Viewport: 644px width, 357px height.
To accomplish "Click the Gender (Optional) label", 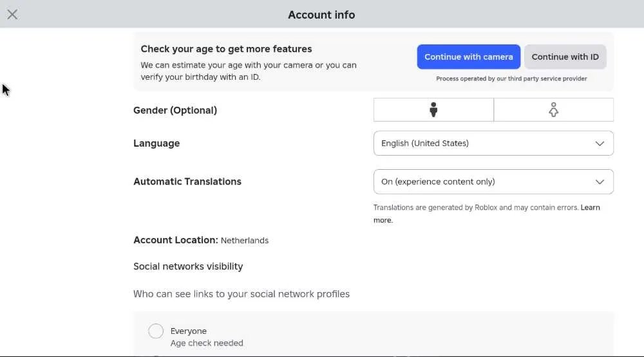I will (175, 111).
